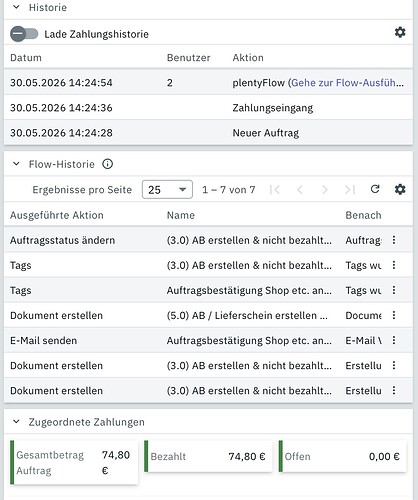
Task: Click the Auftragsstatus ändern action cell
Action: coord(62,240)
